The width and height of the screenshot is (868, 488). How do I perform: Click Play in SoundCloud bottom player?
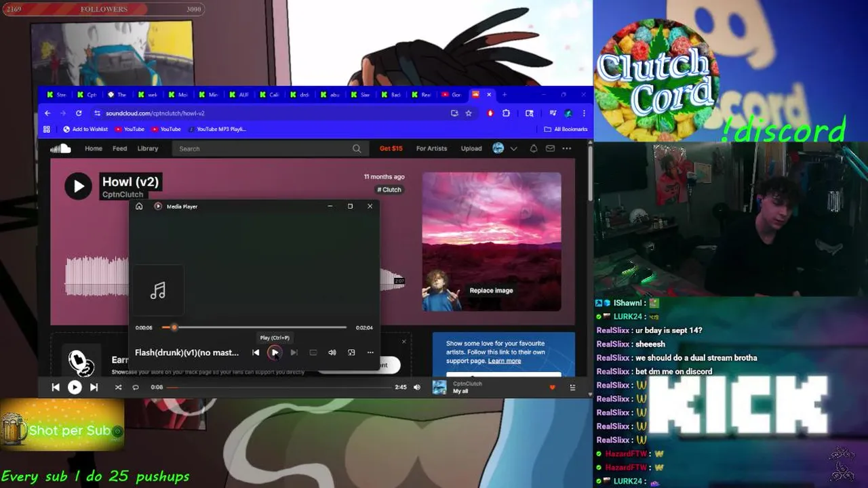point(75,387)
